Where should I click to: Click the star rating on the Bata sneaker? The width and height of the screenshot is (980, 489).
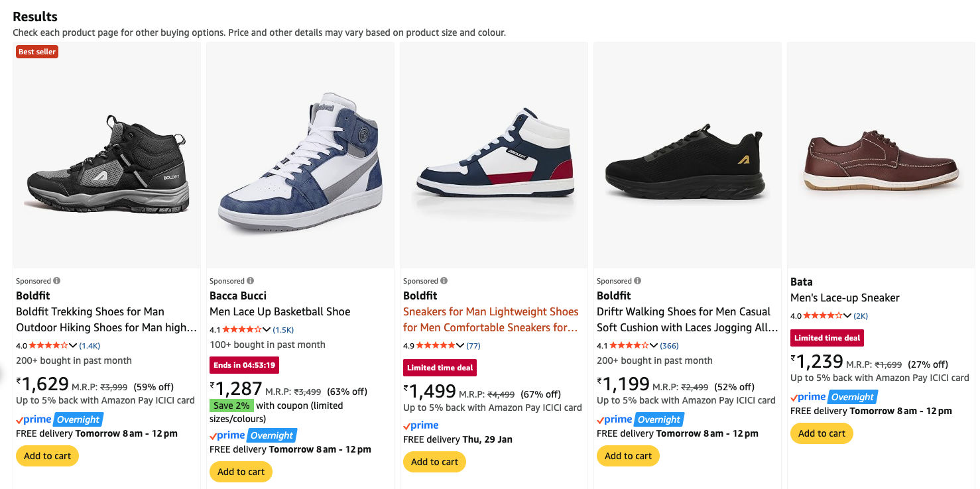[822, 315]
